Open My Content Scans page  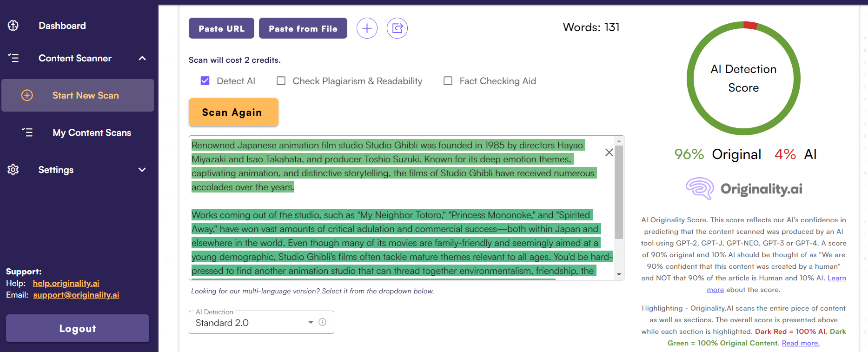92,133
